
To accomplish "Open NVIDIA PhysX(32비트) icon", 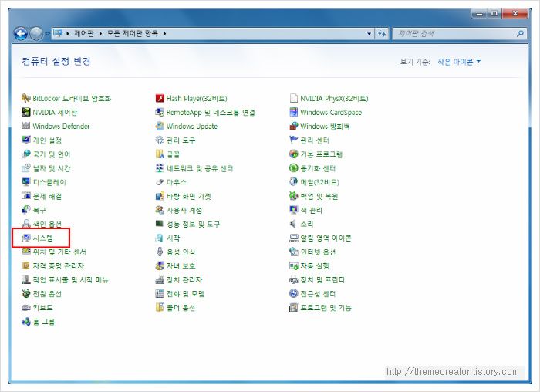I will click(293, 99).
